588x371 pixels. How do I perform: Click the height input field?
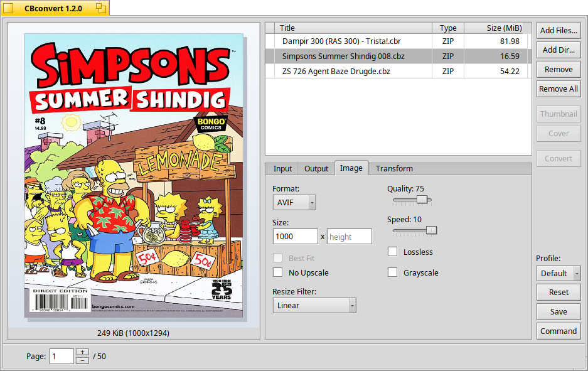349,236
